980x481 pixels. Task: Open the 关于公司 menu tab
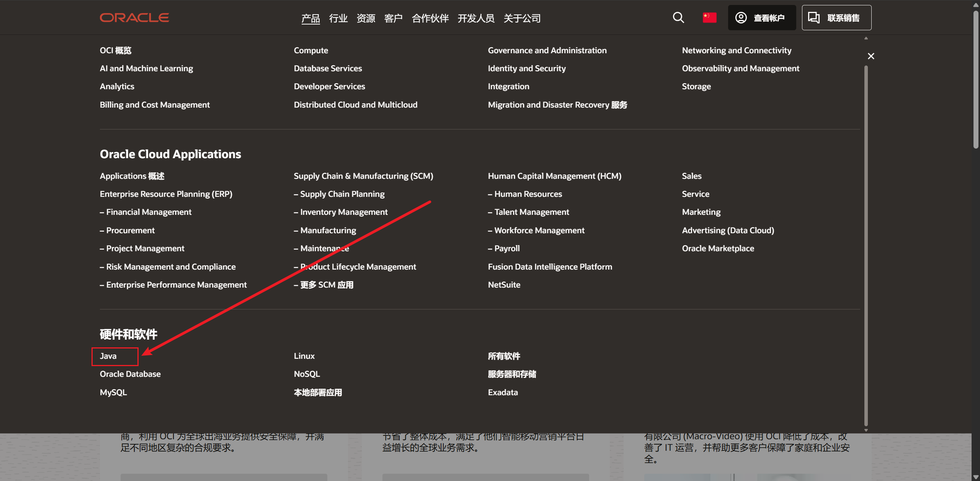point(522,18)
